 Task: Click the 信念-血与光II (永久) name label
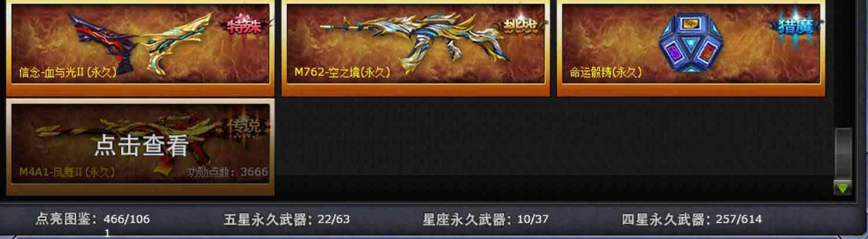[x=68, y=73]
